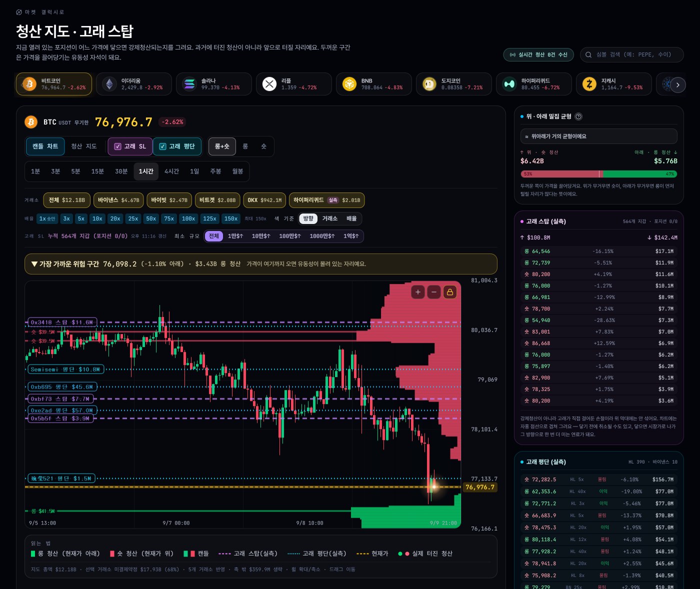Viewport: 700px width, 589px height.
Task: Click the red 53% short-liquidation bar segment
Action: pos(561,174)
